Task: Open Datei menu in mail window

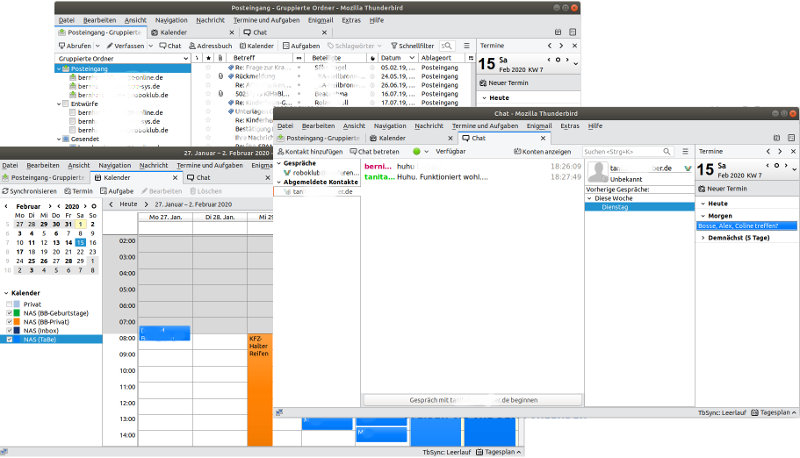Action: (66, 20)
